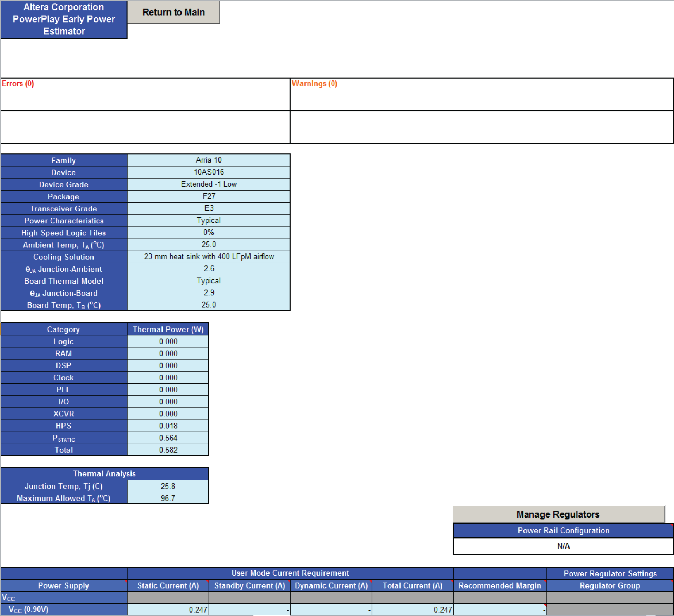674x616 pixels.
Task: Open the Device Grade field Extended -1 Low
Action: point(209,184)
